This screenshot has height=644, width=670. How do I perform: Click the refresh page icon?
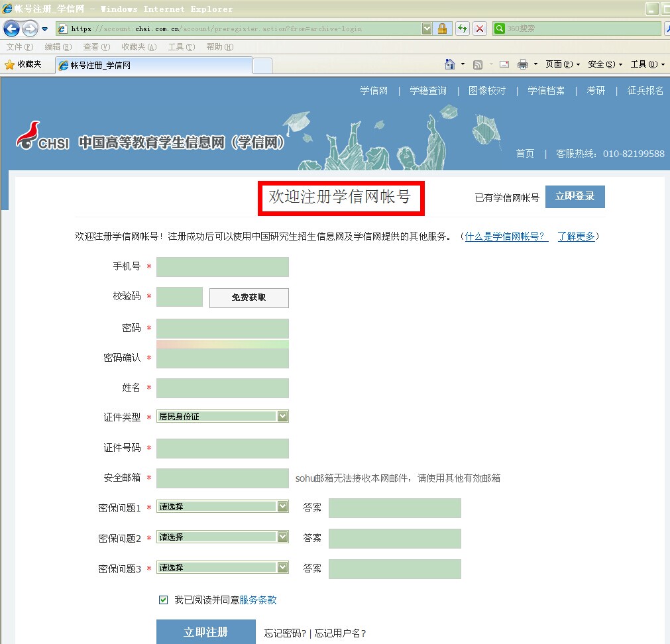[x=463, y=28]
